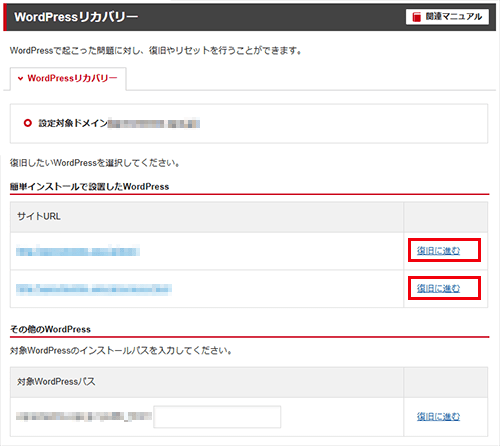Open the first blurred site URL link
This screenshot has height=446, width=500.
[78, 251]
